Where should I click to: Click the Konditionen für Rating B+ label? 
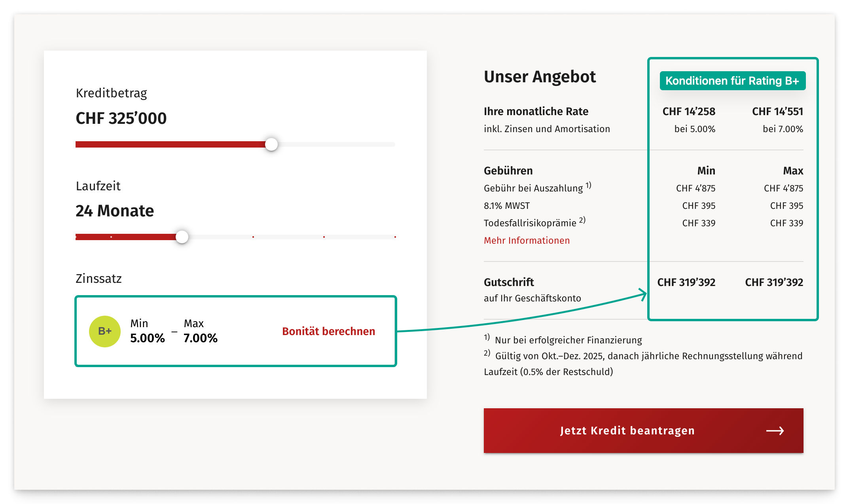[732, 81]
